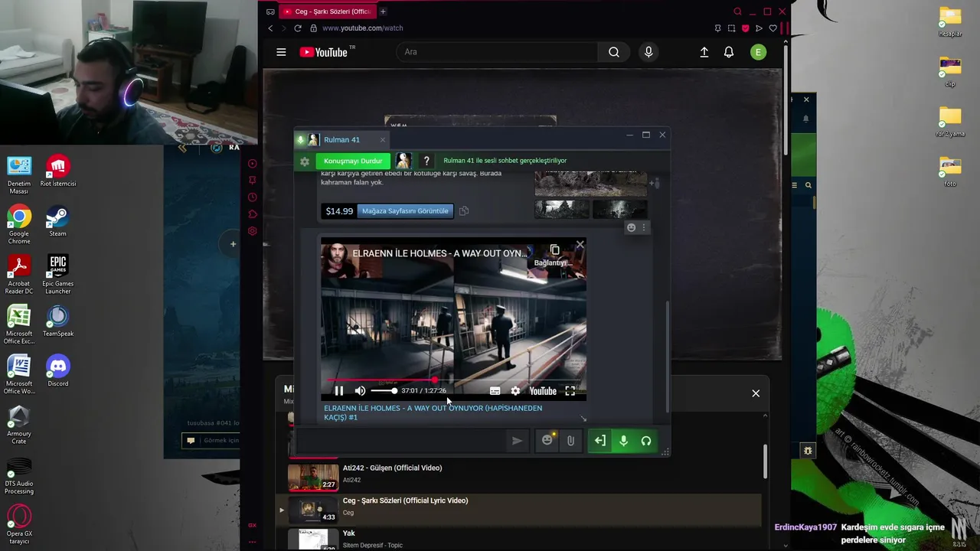Enter fullscreen on the embedded video
980x551 pixels.
[570, 391]
